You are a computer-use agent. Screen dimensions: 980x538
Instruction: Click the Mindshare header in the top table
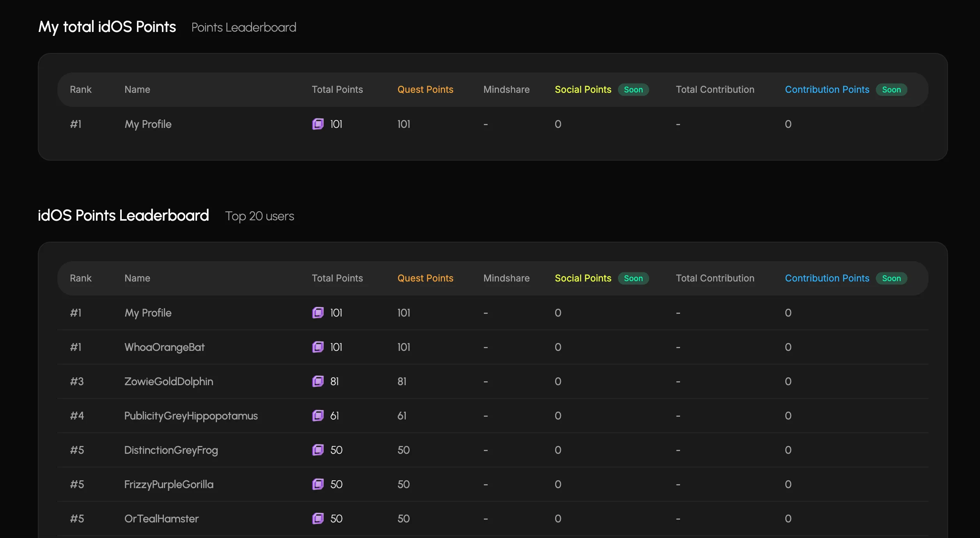pyautogui.click(x=506, y=90)
